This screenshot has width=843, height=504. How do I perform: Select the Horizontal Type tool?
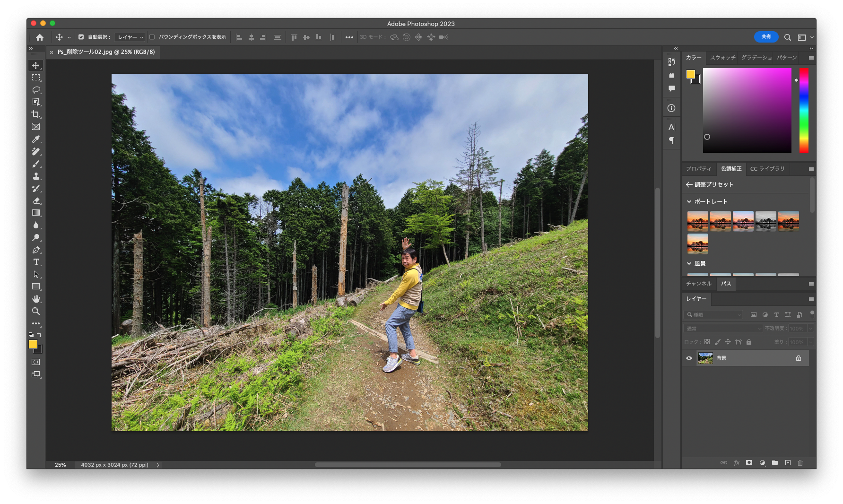tap(36, 262)
